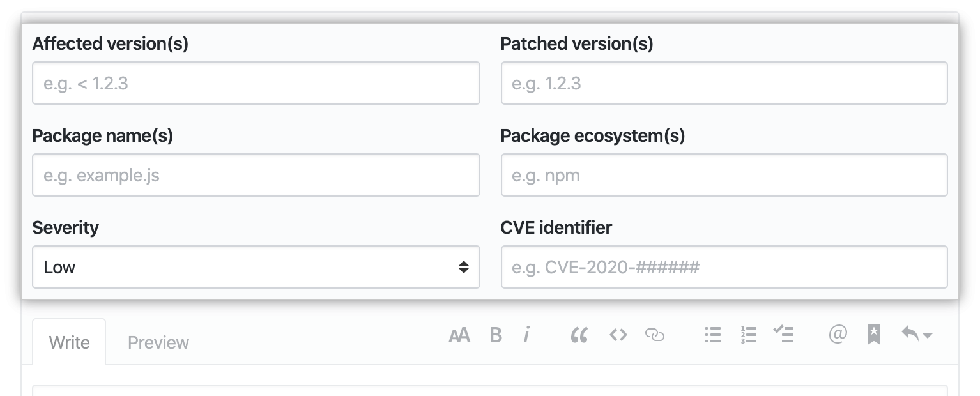This screenshot has height=396, width=980.
Task: Switch to the Preview tab
Action: pos(158,342)
